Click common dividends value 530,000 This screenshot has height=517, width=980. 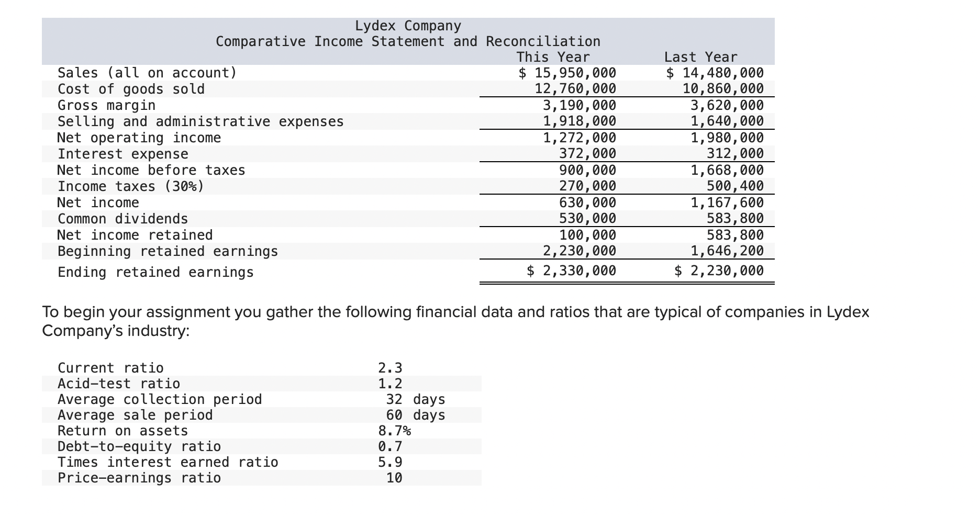coord(588,219)
